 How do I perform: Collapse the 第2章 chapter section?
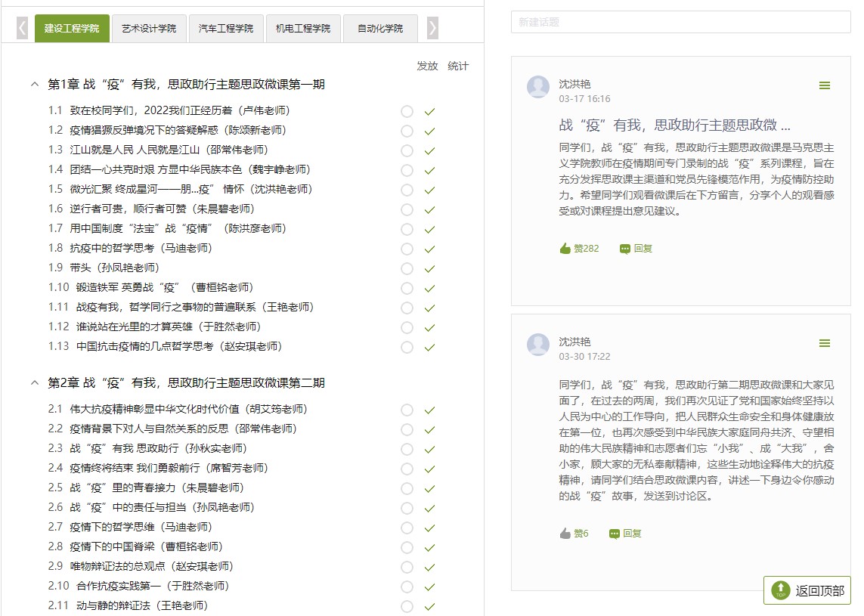tap(34, 383)
